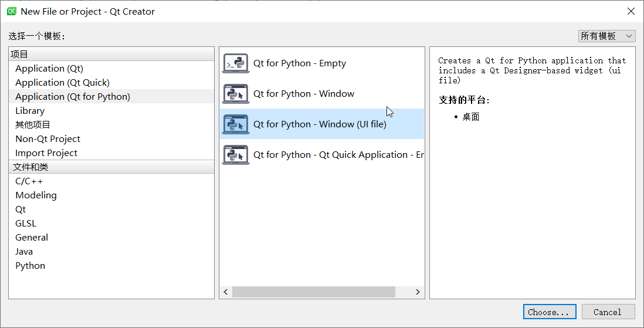Click the Window (UI file) template icon

pos(236,124)
